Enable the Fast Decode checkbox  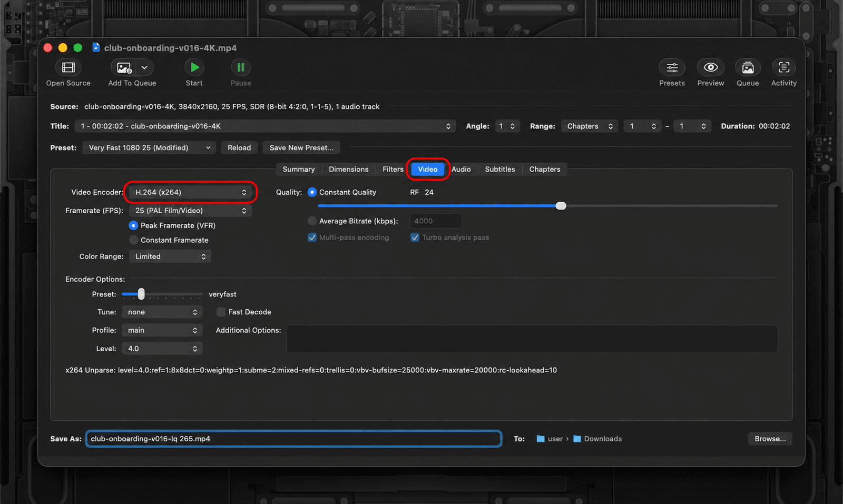coord(221,312)
